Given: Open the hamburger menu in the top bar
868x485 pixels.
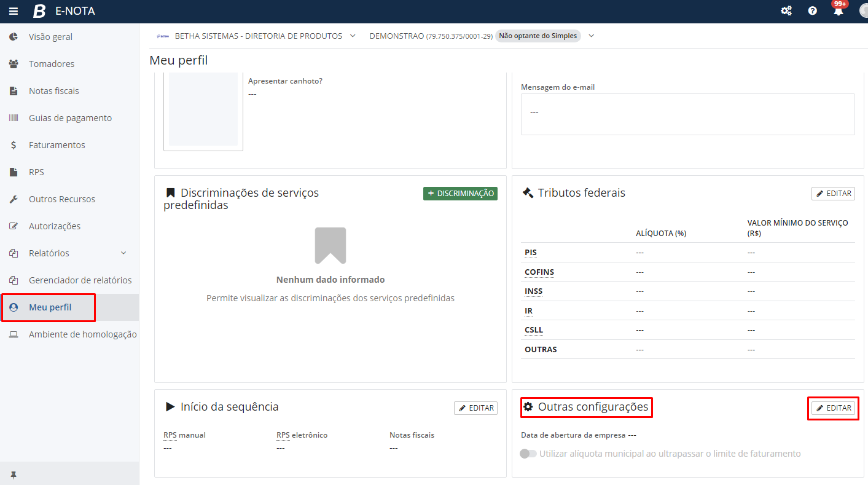Looking at the screenshot, I should point(14,11).
